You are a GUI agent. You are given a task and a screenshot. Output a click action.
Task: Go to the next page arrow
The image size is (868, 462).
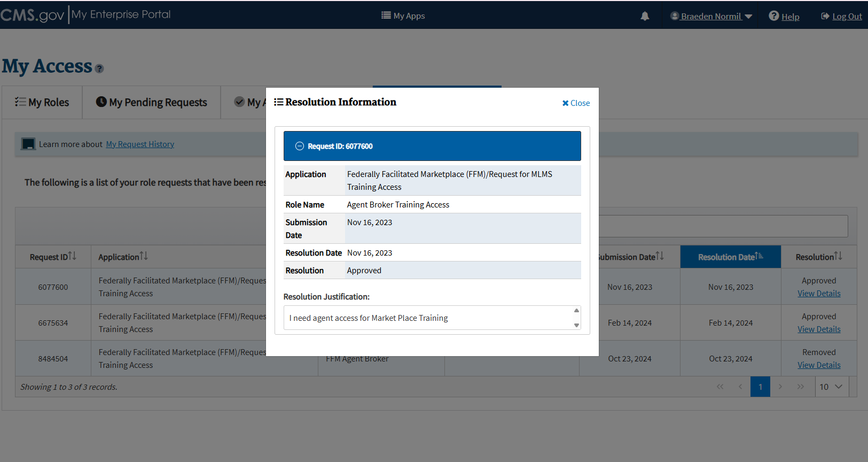click(780, 387)
